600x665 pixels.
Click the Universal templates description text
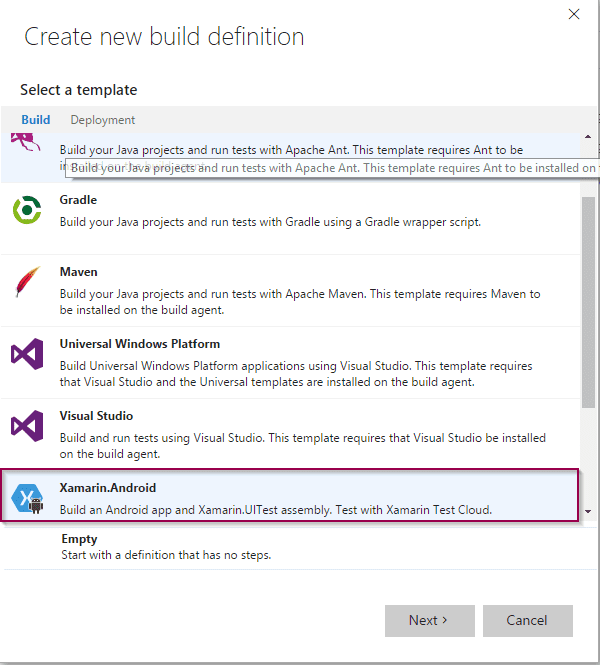(x=296, y=374)
